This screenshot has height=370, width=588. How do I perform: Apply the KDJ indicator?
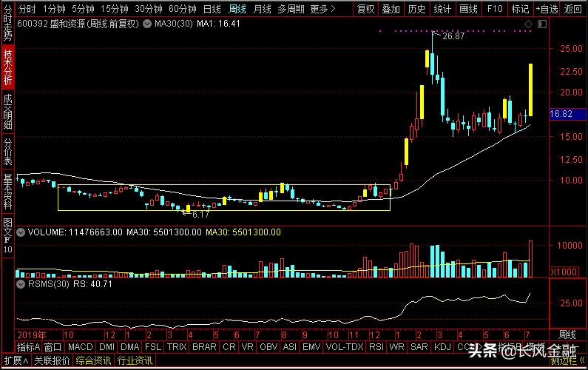click(442, 347)
